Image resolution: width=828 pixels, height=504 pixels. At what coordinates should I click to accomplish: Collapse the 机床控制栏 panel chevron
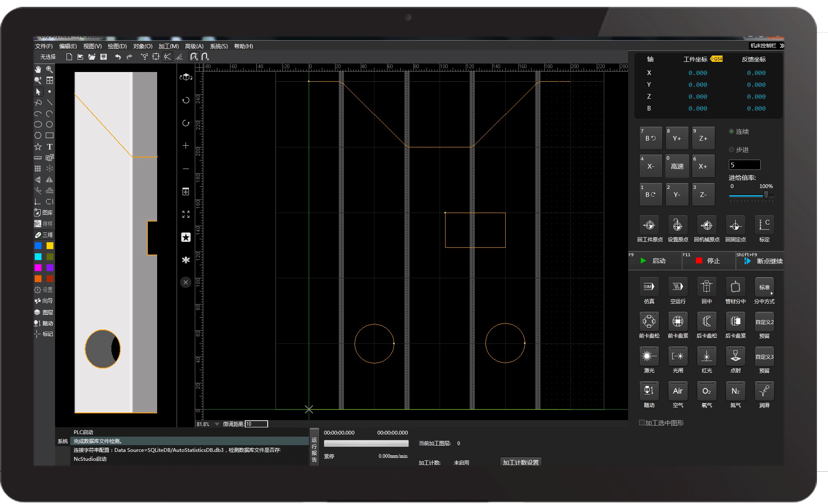(x=781, y=46)
